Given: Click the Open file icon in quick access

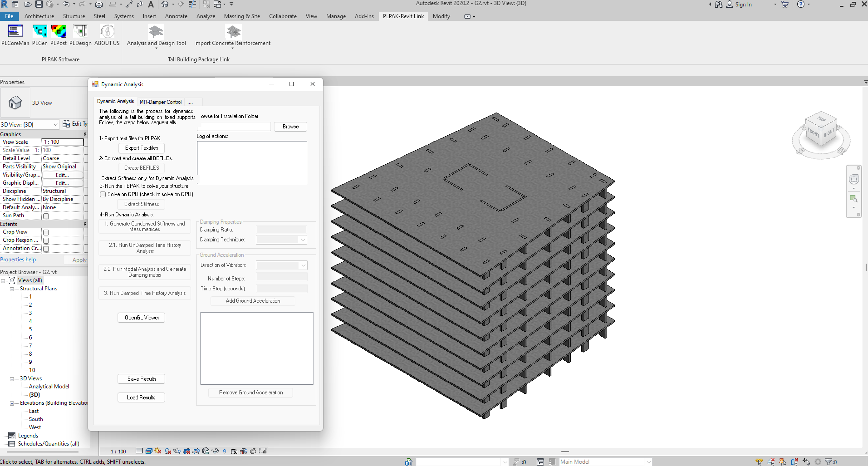Looking at the screenshot, I should coord(28,4).
